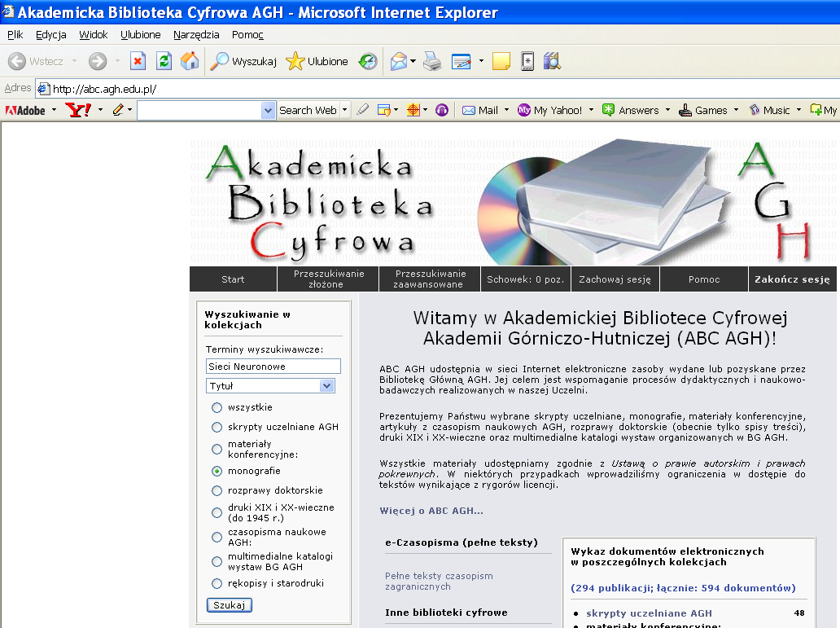Click the 'Sieci Neuronowe' search terms field
Viewport: 840px width, 628px height.
273,367
